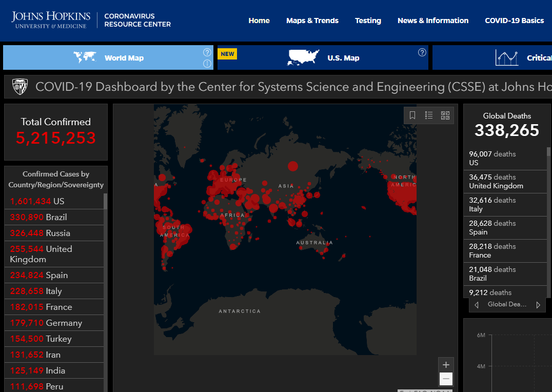Click the Johns Hopkins University & Medicine logo
The height and width of the screenshot is (392, 552).
[x=51, y=20]
